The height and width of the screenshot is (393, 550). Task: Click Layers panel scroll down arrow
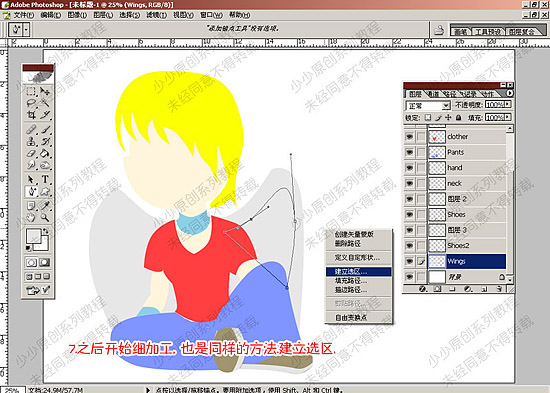pyautogui.click(x=510, y=280)
